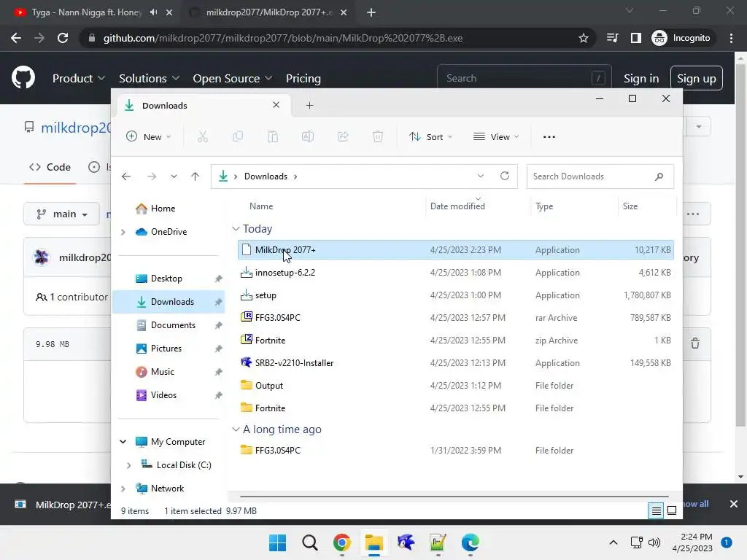
Task: Toggle Chrome side panel icon
Action: tap(635, 38)
